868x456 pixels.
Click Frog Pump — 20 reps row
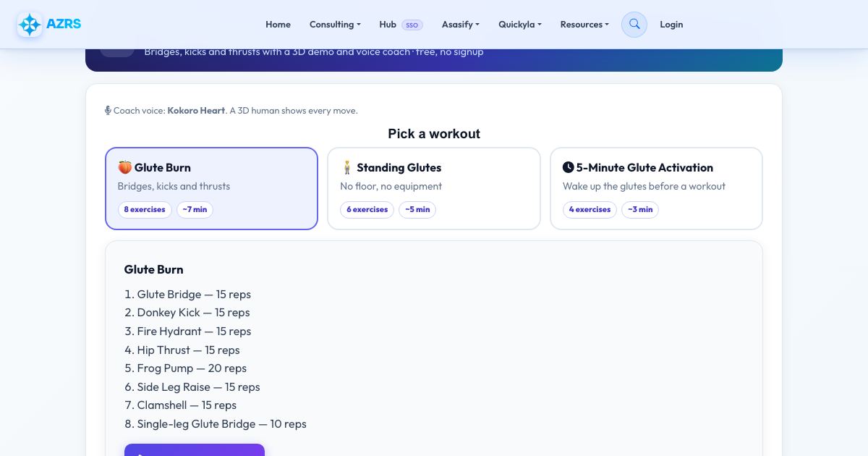click(192, 368)
